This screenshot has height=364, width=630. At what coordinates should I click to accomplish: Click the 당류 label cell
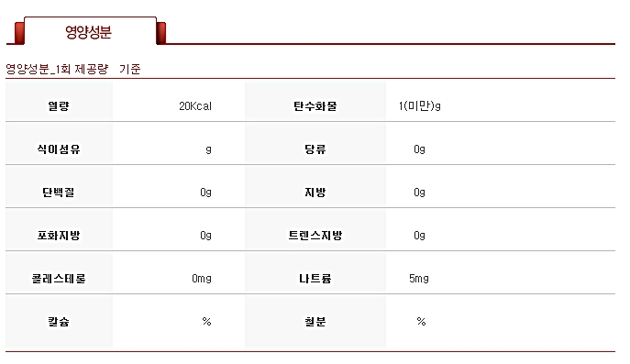[315, 144]
